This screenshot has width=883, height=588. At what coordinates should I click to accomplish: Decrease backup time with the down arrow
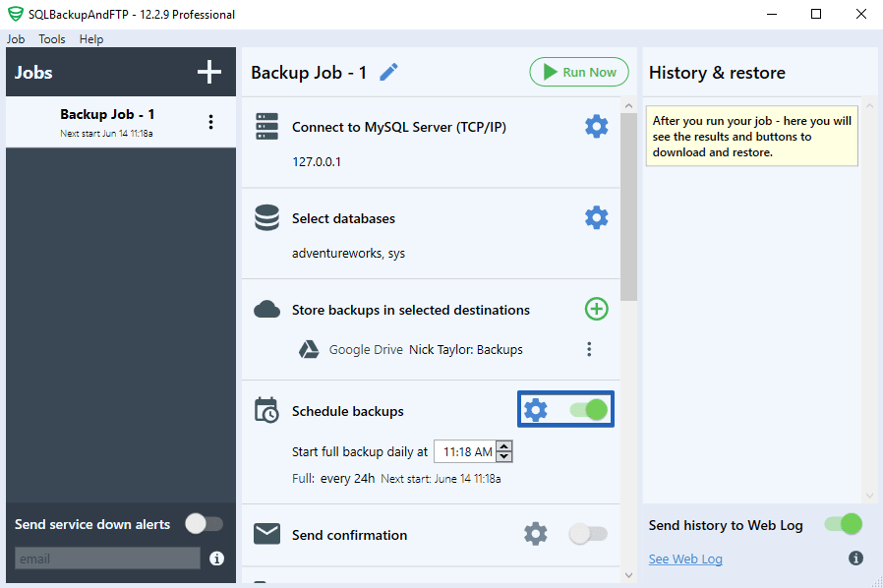click(504, 456)
